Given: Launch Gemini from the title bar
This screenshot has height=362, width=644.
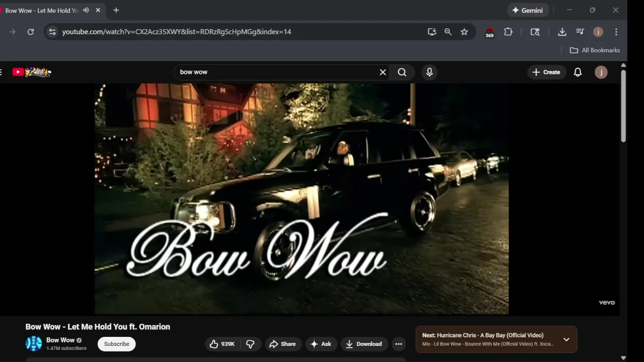Looking at the screenshot, I should pos(527,10).
